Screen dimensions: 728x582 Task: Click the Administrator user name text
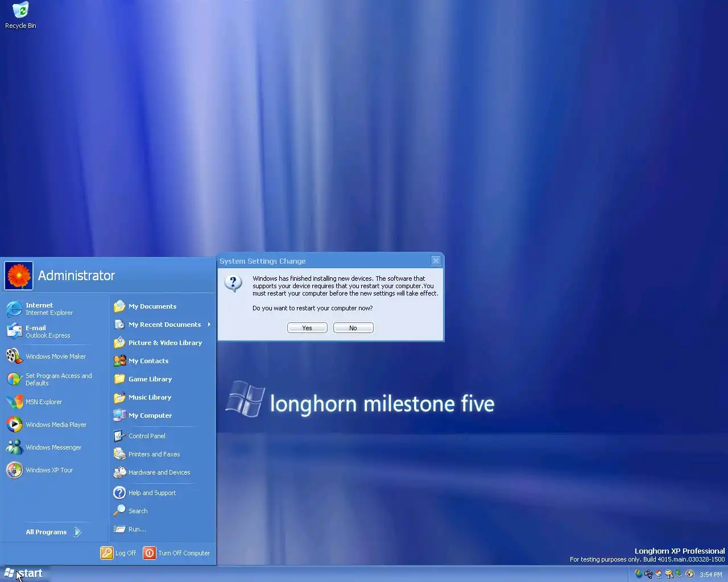tap(76, 276)
